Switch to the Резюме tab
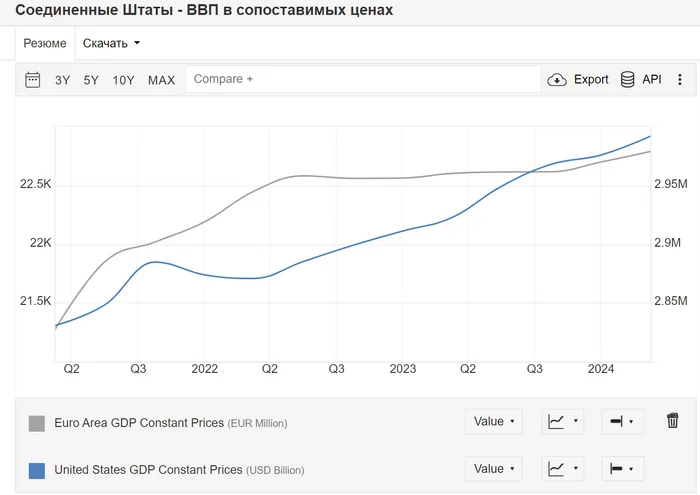Screen dimensions: 700x495 click(45, 43)
